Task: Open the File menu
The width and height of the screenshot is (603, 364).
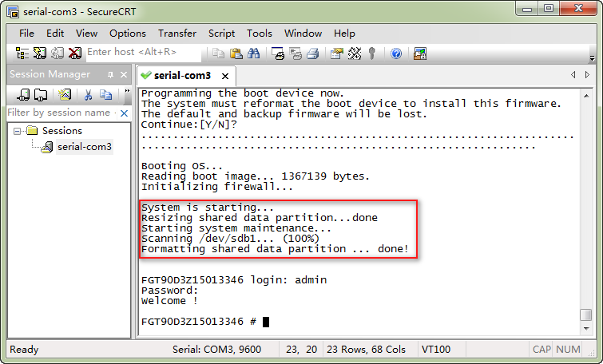Action: click(x=26, y=34)
